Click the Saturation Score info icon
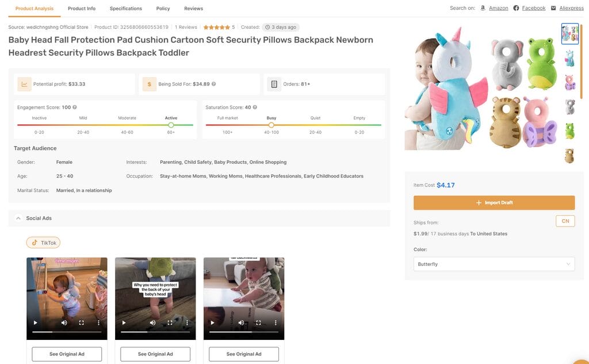This screenshot has height=364, width=589. click(x=255, y=108)
